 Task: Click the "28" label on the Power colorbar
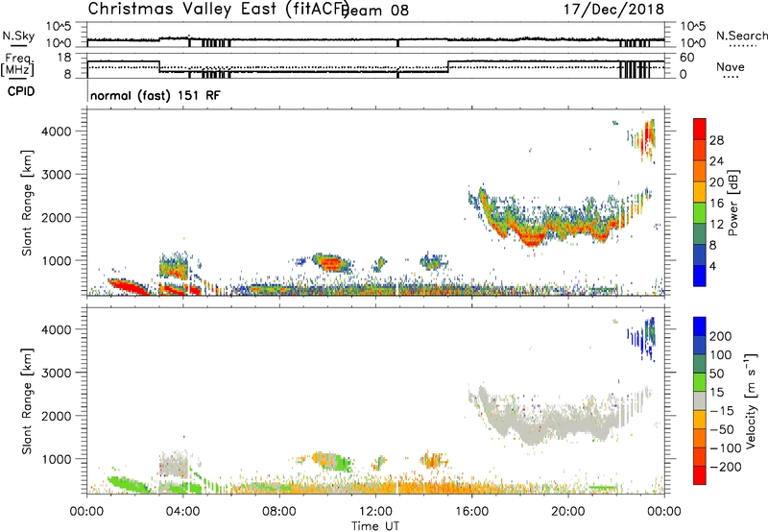tap(716, 140)
